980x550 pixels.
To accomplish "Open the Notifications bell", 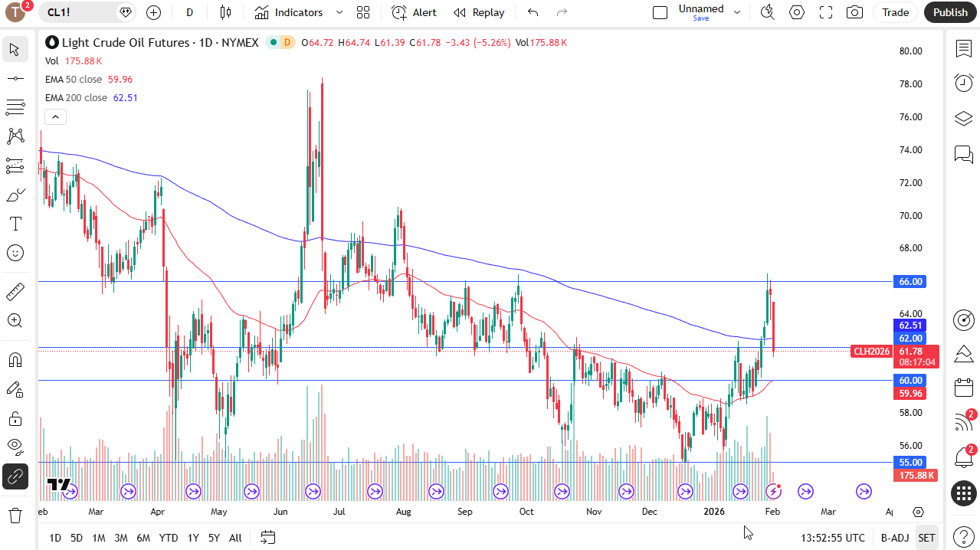I will [963, 457].
